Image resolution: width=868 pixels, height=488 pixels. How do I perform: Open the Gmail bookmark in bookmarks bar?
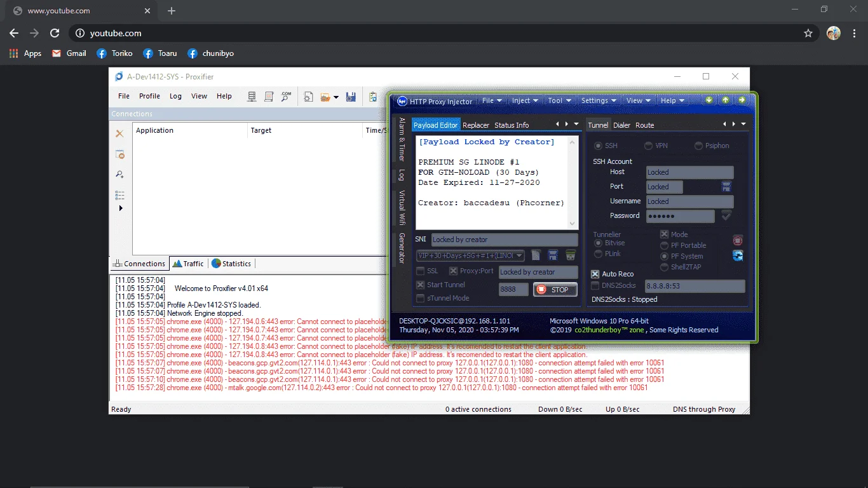click(69, 53)
